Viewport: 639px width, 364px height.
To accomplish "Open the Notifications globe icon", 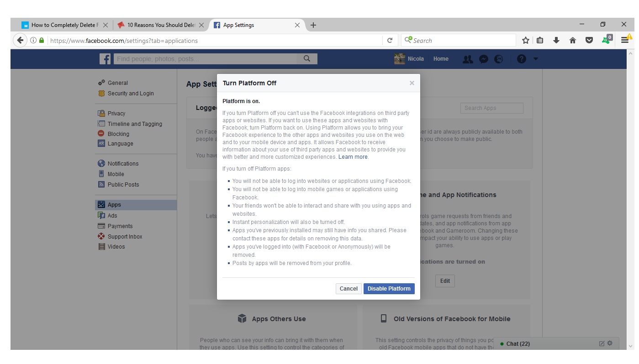I will tap(499, 59).
